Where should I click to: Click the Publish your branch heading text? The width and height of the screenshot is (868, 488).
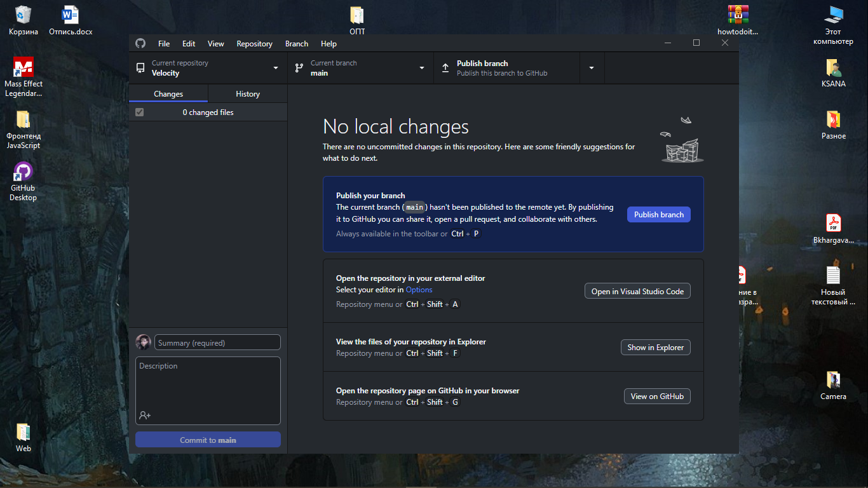370,196
